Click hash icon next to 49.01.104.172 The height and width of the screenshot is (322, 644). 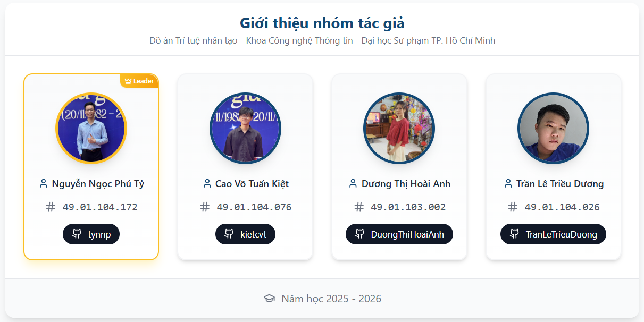tap(51, 207)
